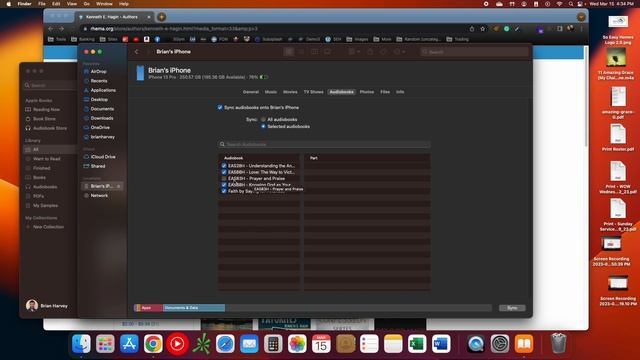Open Photos from the Dock

[297, 344]
